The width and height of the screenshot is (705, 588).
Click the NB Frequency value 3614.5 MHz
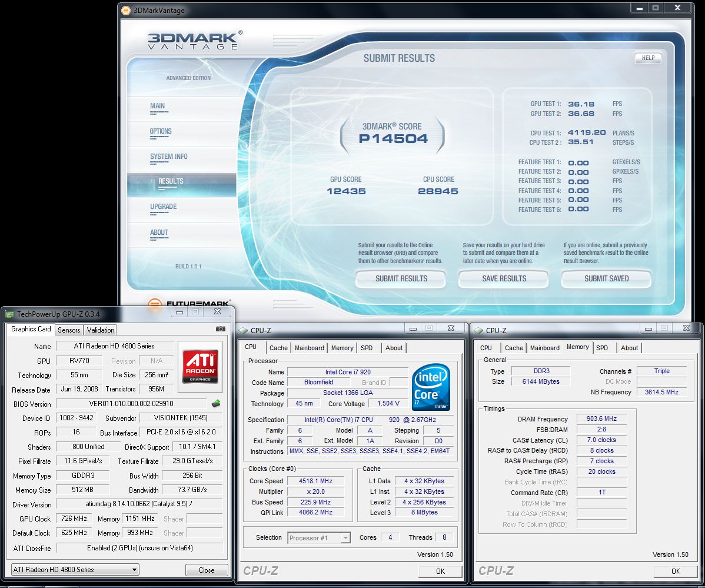point(661,392)
